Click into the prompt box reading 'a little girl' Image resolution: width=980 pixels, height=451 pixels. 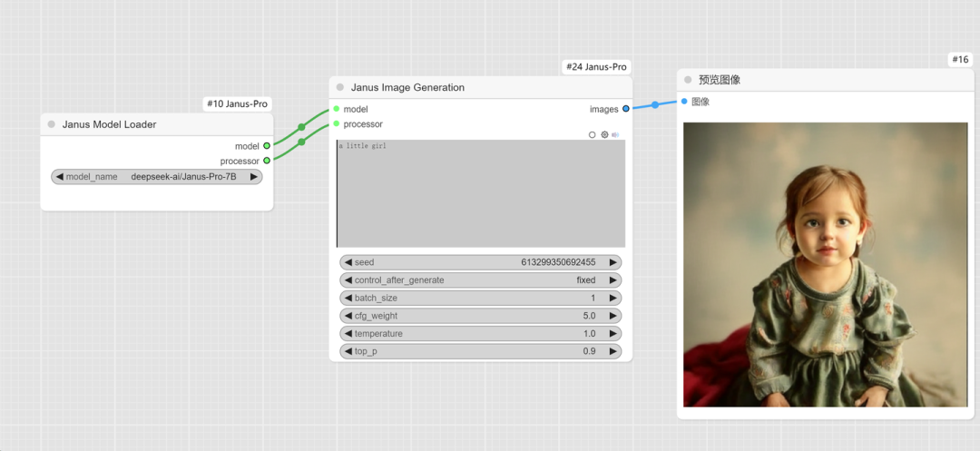point(481,193)
